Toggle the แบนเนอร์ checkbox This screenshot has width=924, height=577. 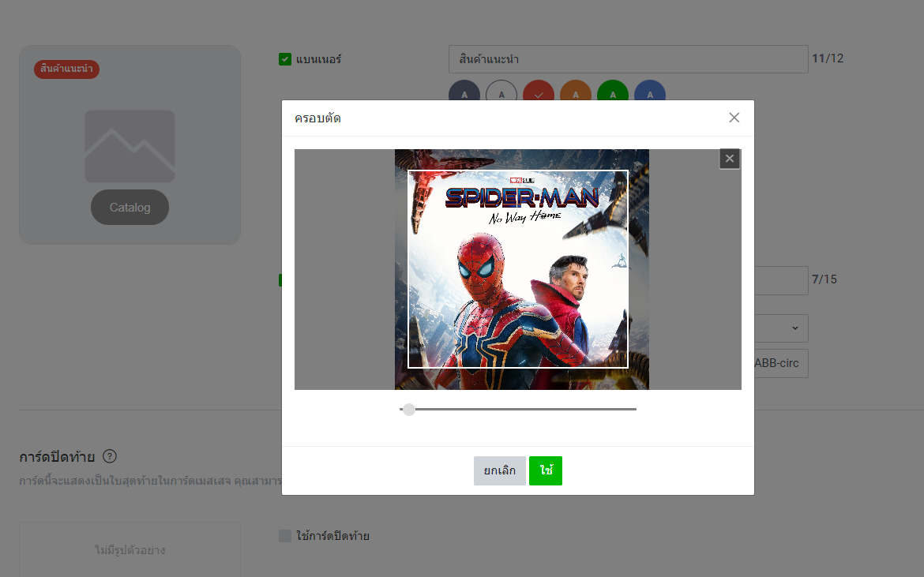pyautogui.click(x=285, y=59)
